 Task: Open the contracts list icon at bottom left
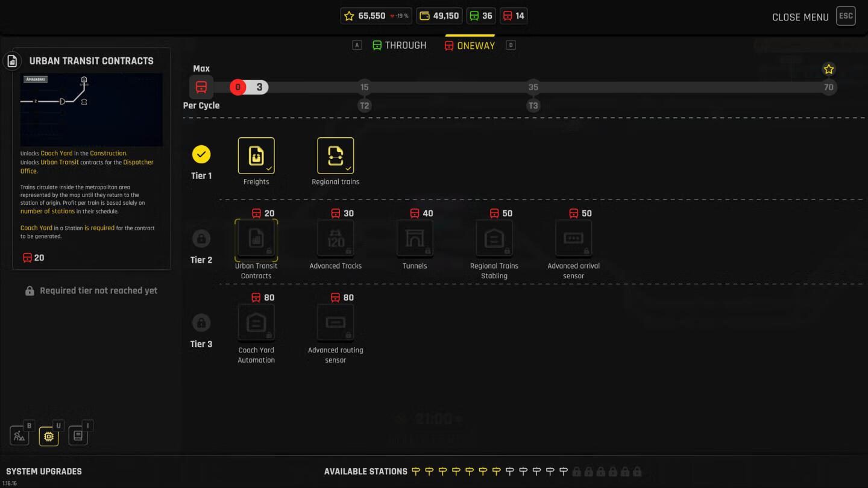tap(78, 436)
